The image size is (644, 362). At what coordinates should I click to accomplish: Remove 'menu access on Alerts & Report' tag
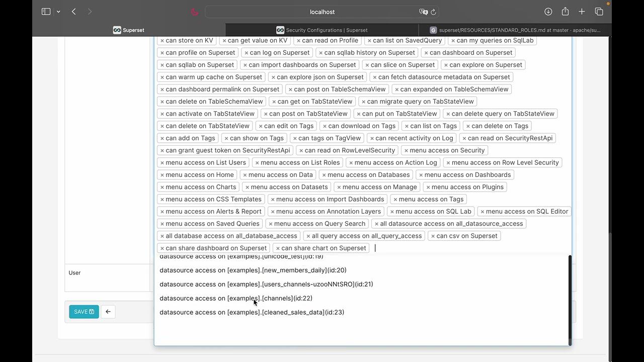pos(162,212)
